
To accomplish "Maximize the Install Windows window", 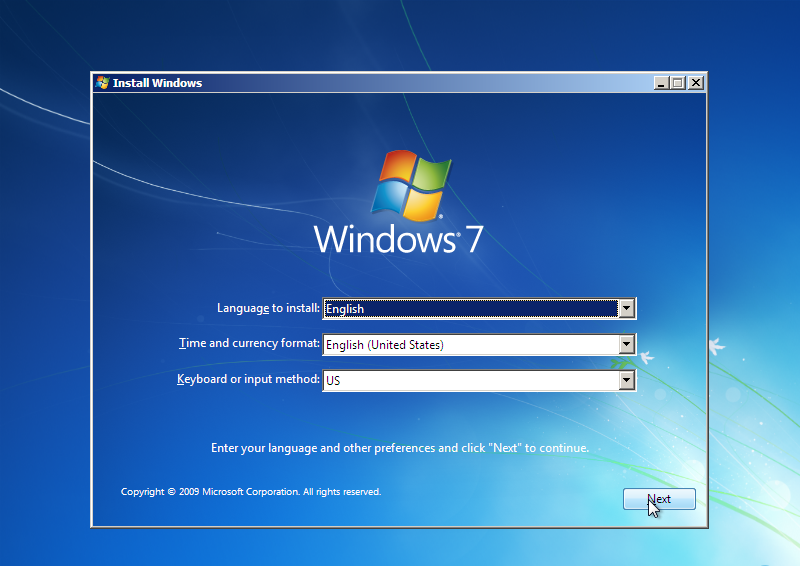I will [678, 83].
